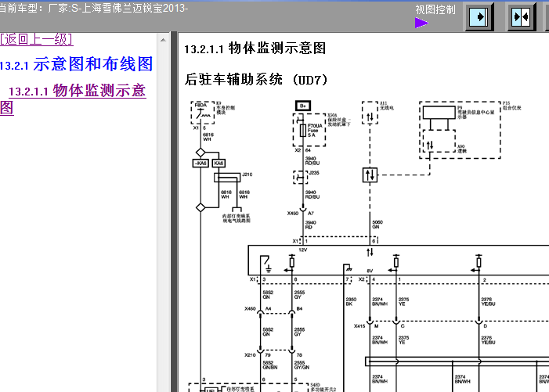Click the solid serial-data arrows box in diagram
This screenshot has width=549, height=392.
pyautogui.click(x=370, y=174)
